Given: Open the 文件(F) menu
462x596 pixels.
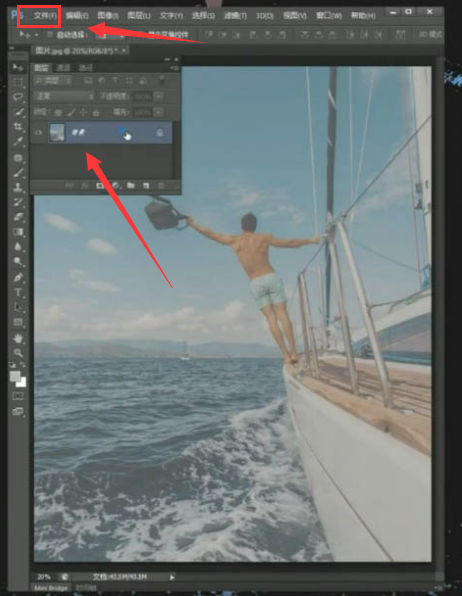Looking at the screenshot, I should [x=44, y=16].
